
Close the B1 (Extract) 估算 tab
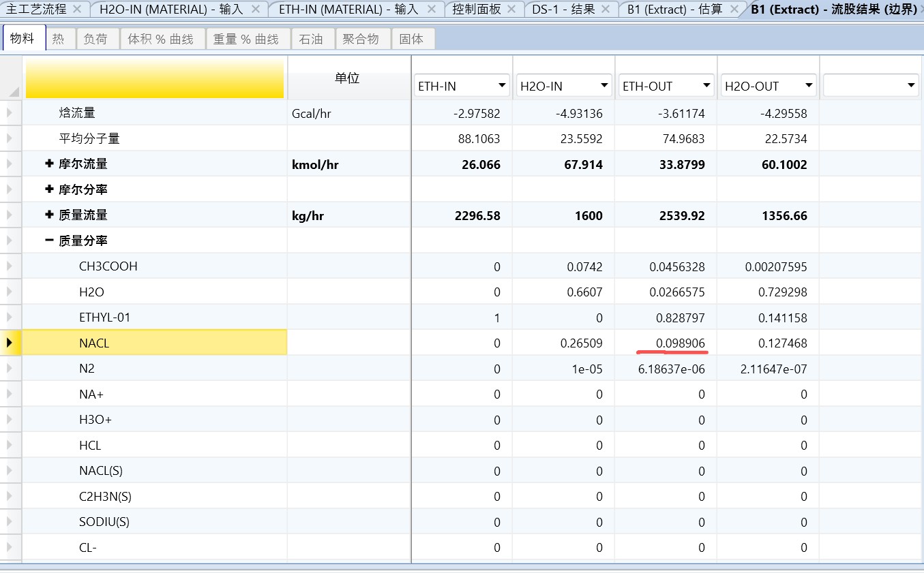tap(734, 9)
